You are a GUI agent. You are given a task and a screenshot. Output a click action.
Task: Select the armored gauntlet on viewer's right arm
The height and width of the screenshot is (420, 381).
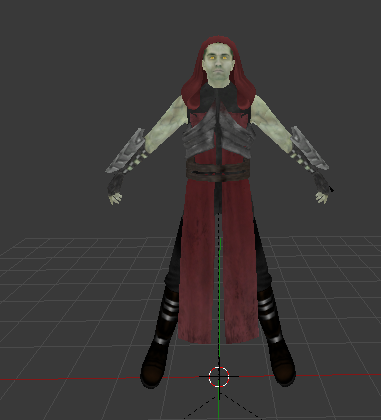tap(309, 148)
